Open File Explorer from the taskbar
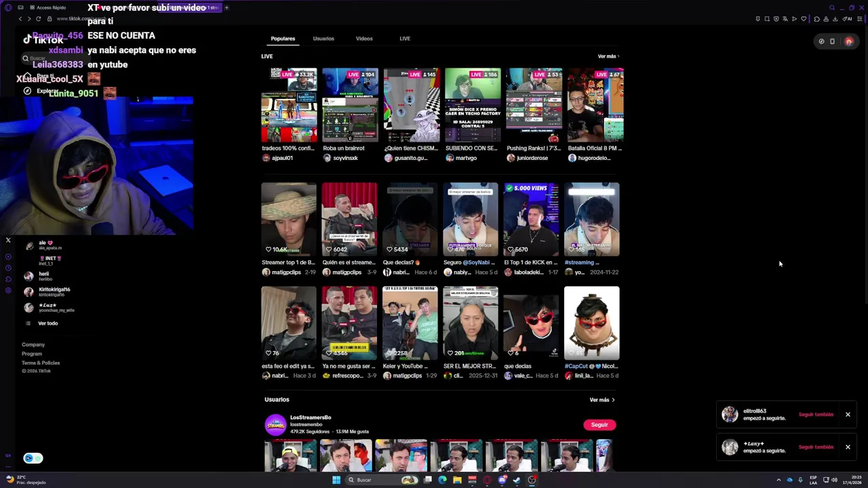Screen dimensions: 868x488 (457, 480)
